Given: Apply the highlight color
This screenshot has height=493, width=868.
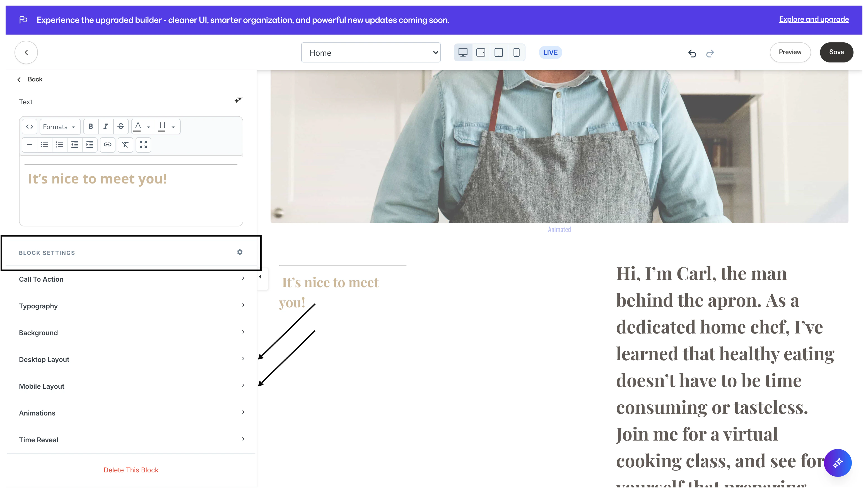Looking at the screenshot, I should click(162, 127).
